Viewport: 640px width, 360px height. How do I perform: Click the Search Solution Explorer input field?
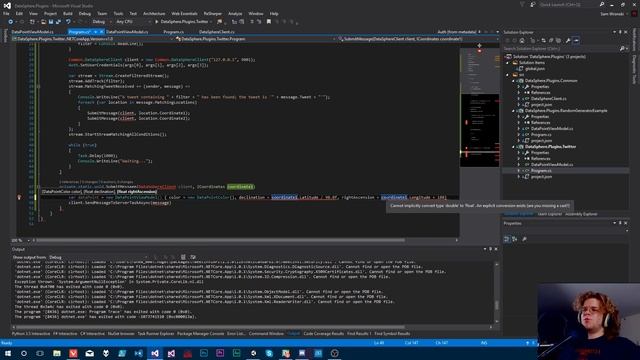(x=561, y=49)
